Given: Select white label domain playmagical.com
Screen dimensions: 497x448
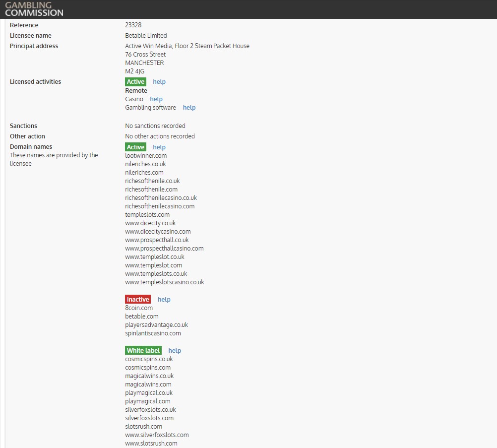Looking at the screenshot, I should pyautogui.click(x=148, y=401).
